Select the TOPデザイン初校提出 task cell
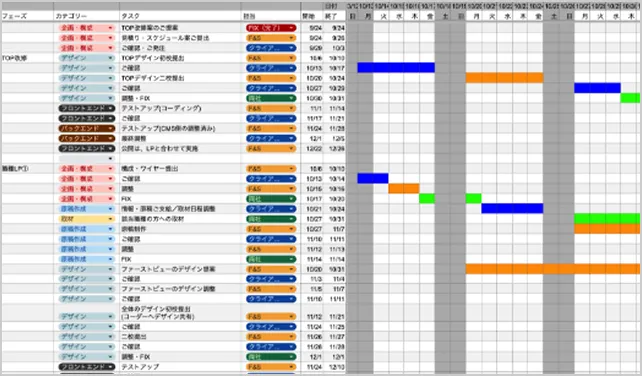 (180, 58)
